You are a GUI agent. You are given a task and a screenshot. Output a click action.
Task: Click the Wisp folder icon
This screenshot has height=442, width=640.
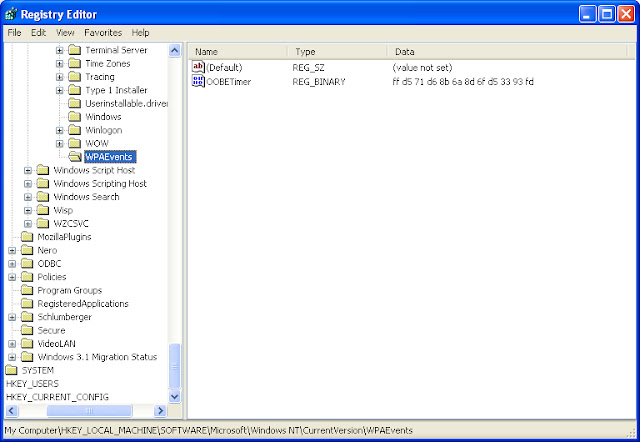coord(43,210)
